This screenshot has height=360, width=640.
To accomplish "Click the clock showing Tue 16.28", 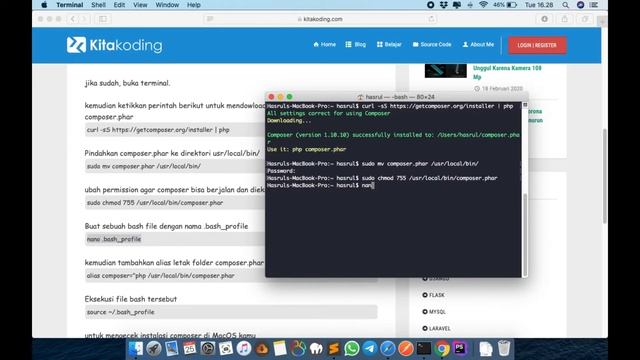I will pos(539,5).
